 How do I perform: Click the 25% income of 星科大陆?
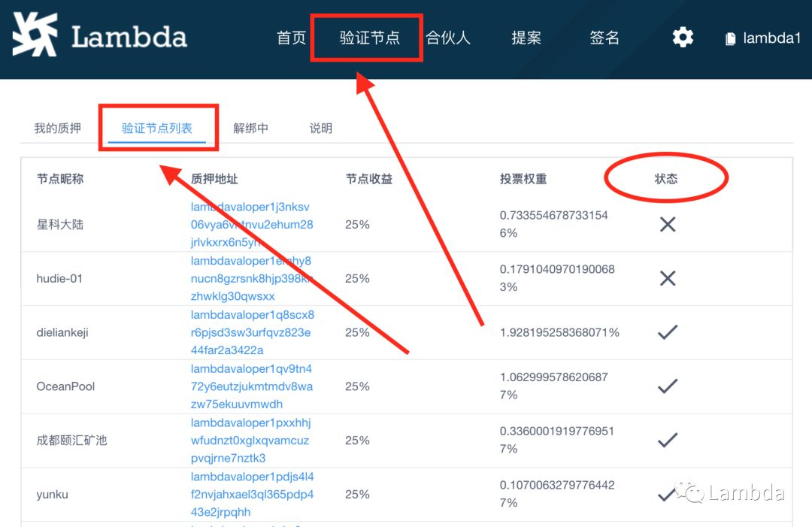tap(357, 225)
